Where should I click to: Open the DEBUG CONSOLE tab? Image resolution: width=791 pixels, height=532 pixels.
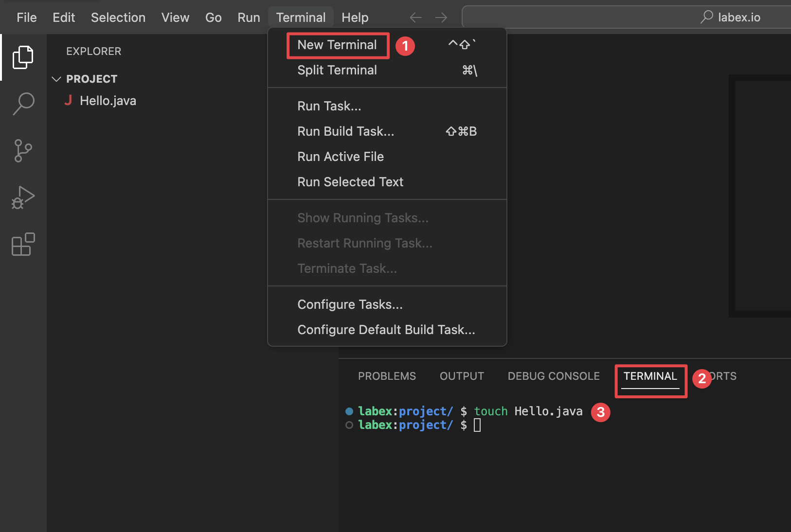(554, 376)
